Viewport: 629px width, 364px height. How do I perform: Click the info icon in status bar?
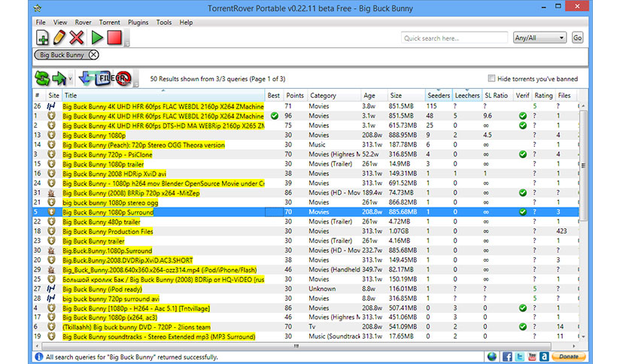(39, 356)
